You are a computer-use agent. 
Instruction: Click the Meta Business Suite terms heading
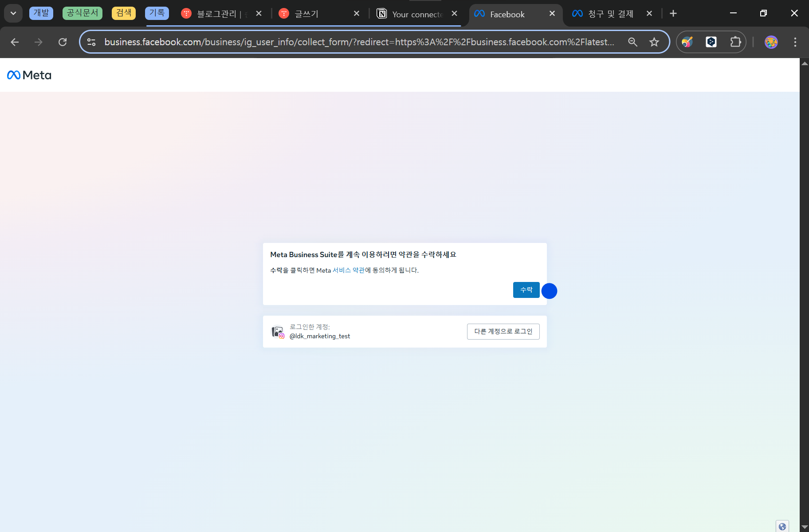point(363,254)
